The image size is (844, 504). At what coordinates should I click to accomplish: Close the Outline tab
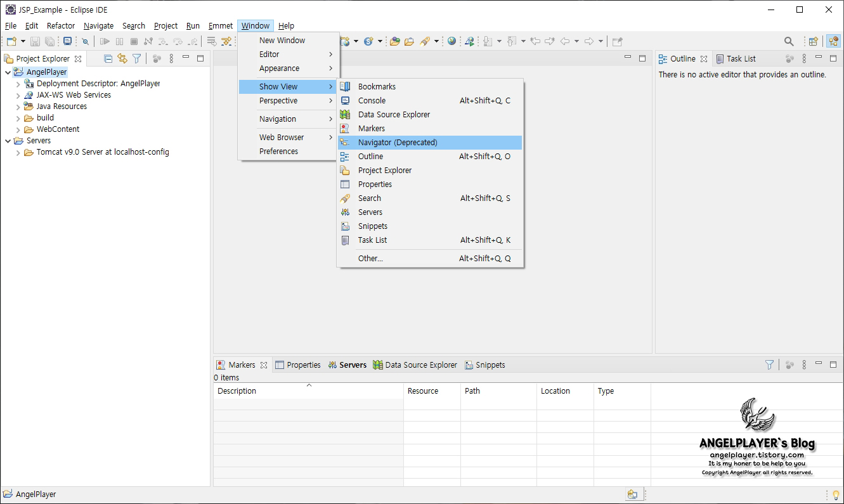point(704,58)
